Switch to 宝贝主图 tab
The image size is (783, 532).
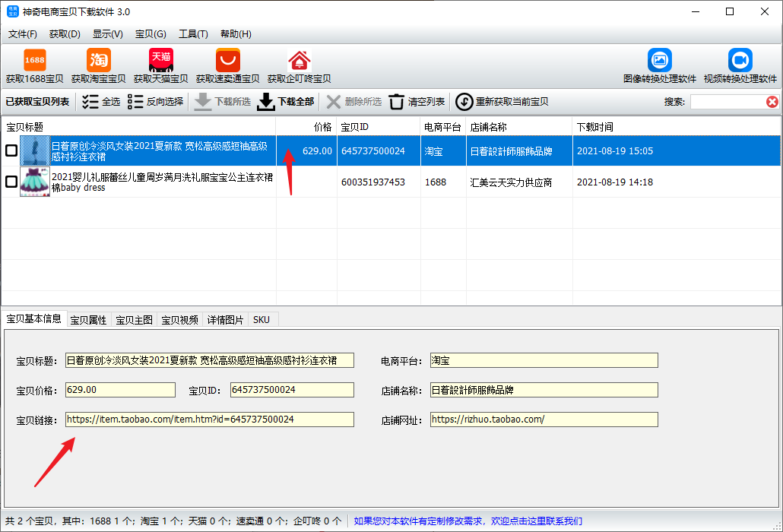[x=134, y=320]
